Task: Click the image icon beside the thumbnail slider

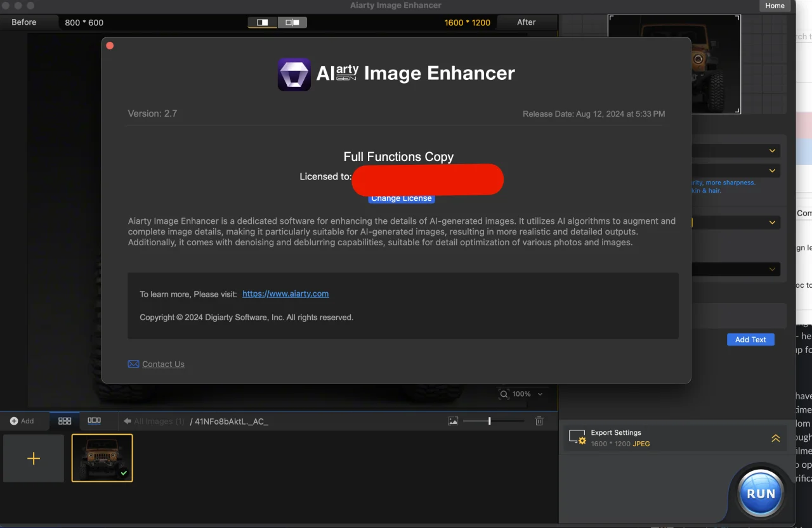Action: [x=453, y=421]
